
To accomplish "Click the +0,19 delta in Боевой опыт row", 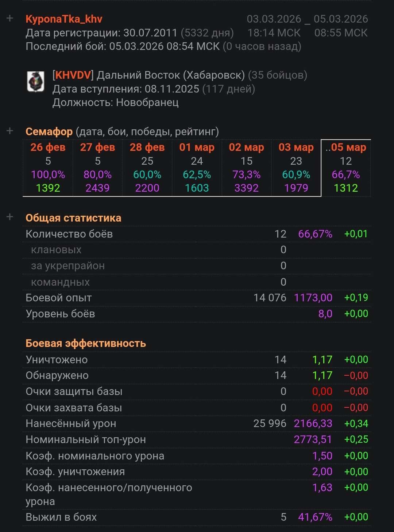I will 356,298.
